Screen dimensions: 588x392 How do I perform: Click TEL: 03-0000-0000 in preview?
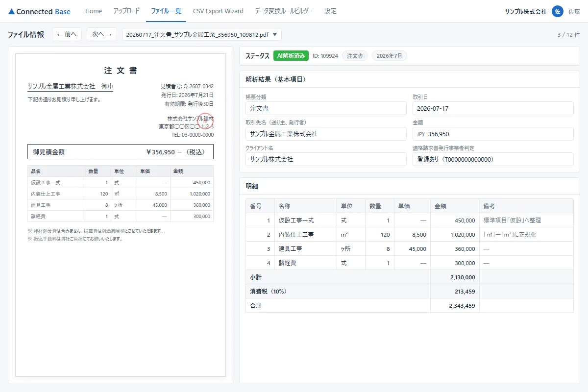[193, 135]
